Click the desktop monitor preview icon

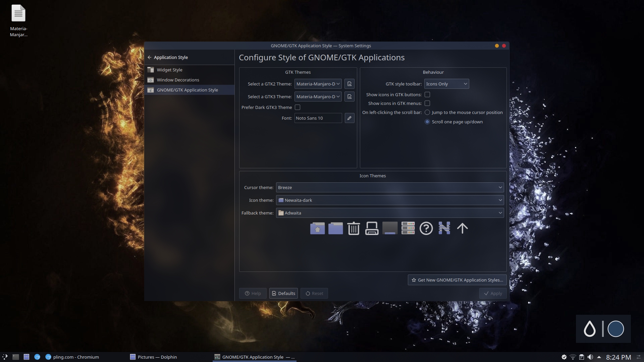pos(390,228)
